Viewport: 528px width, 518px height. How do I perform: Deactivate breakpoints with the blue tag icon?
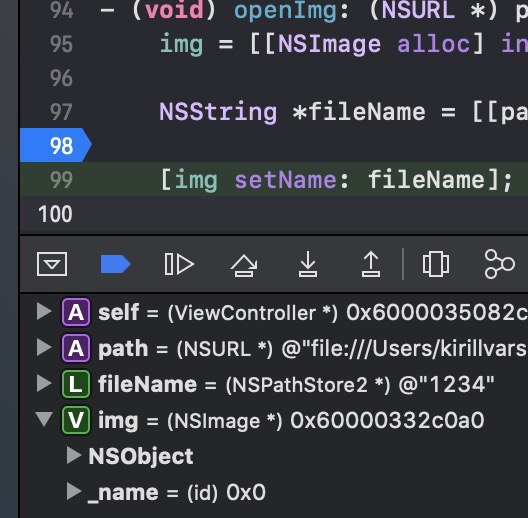116,264
